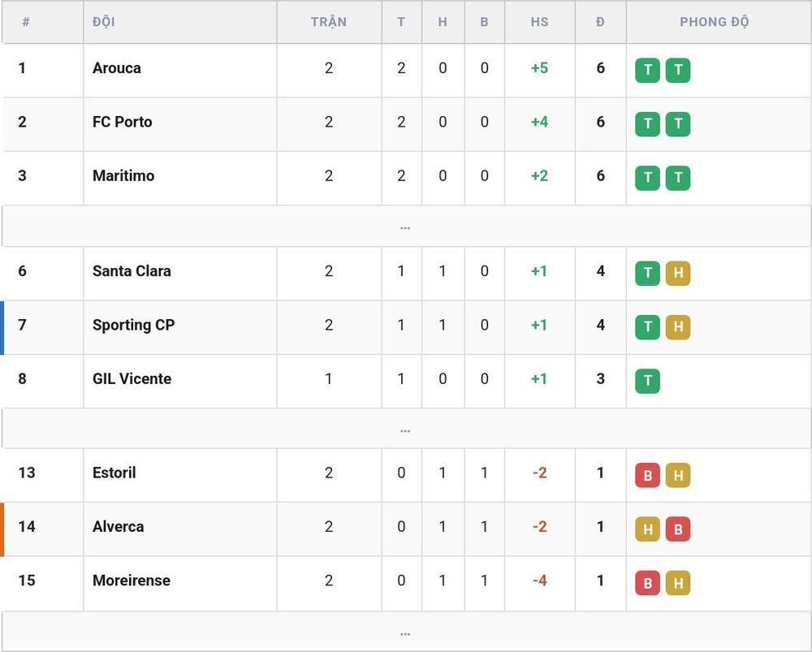Image resolution: width=812 pixels, height=652 pixels.
Task: Click Arouca's first green T form badge
Action: click(647, 70)
